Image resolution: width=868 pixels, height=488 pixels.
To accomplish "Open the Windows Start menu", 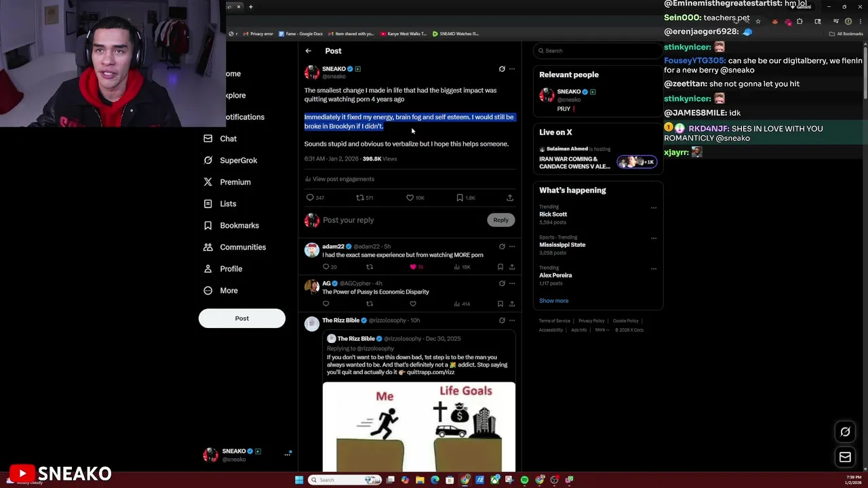I will coord(299,480).
